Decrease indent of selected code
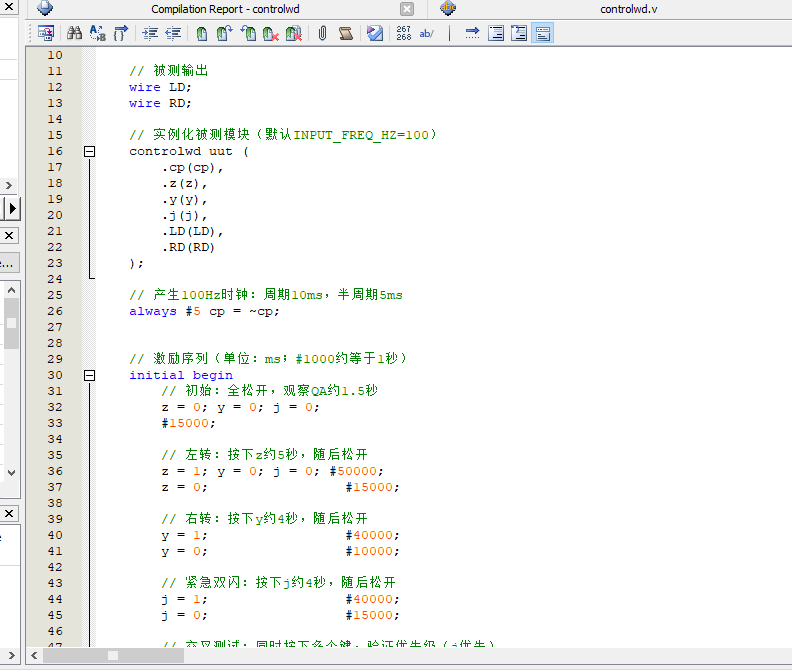 pos(173,33)
